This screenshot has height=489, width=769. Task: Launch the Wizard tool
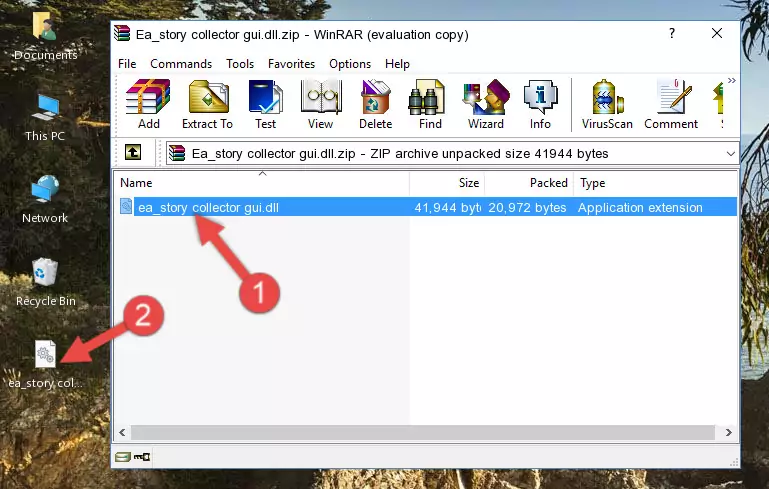pyautogui.click(x=486, y=104)
